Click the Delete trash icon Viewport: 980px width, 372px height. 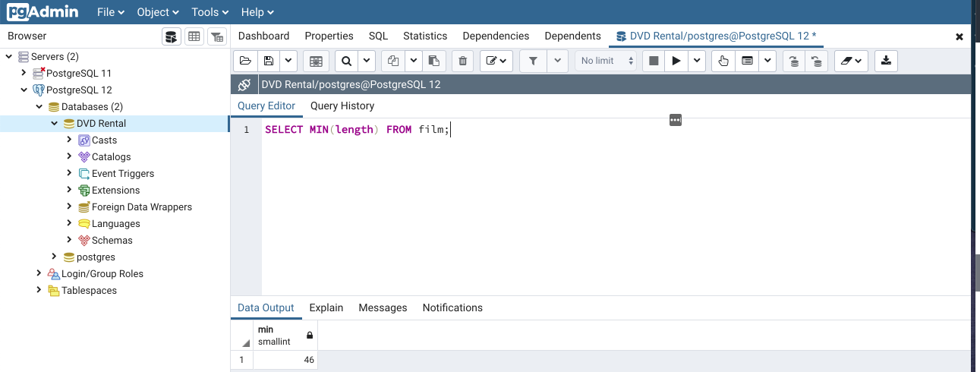463,61
